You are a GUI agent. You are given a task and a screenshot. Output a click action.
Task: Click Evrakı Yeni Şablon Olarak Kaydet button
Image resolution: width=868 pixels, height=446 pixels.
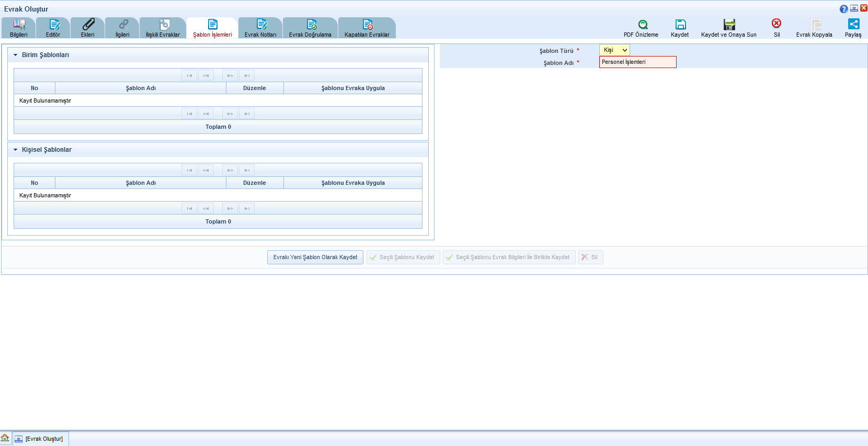pyautogui.click(x=315, y=258)
